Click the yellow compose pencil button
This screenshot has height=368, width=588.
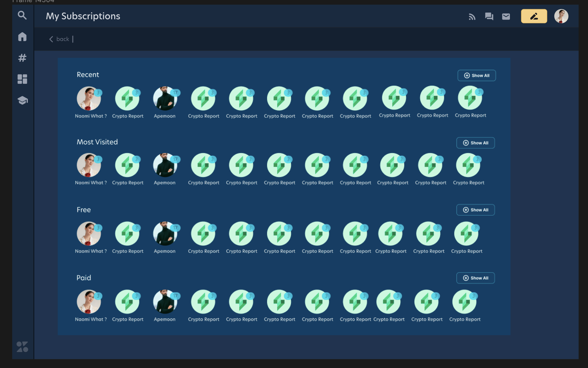click(x=534, y=16)
